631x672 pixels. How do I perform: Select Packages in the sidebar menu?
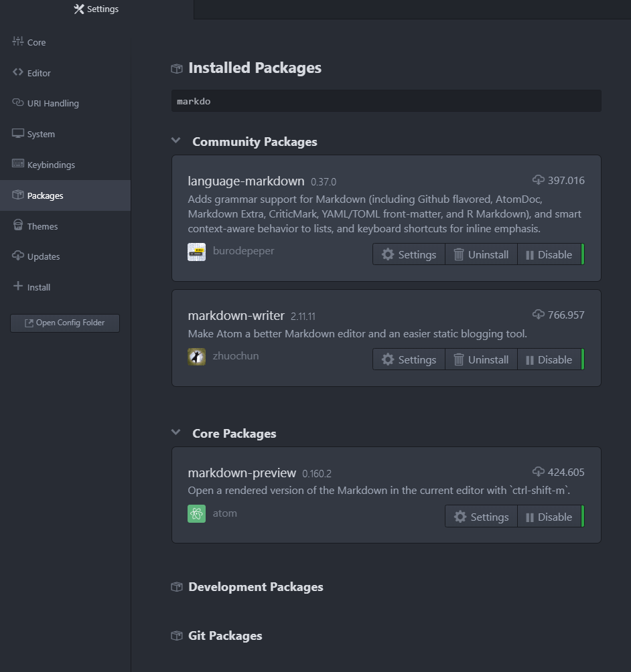coord(45,195)
